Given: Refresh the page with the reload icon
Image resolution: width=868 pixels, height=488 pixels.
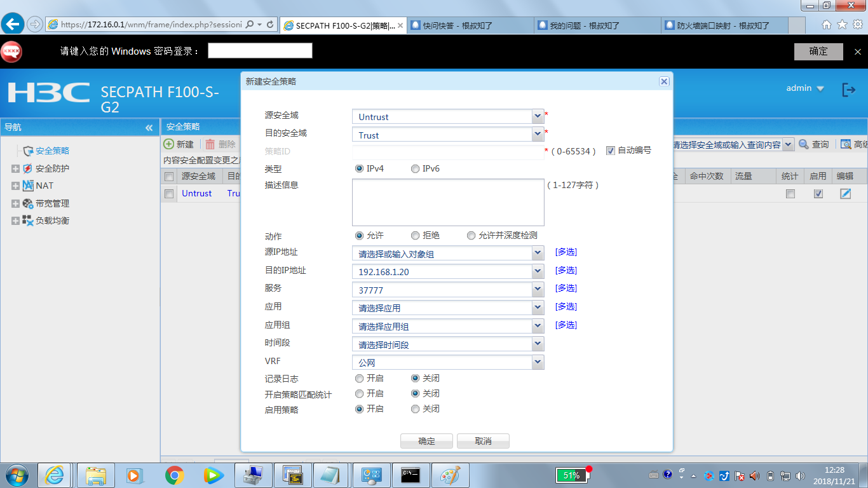Looking at the screenshot, I should coord(270,25).
